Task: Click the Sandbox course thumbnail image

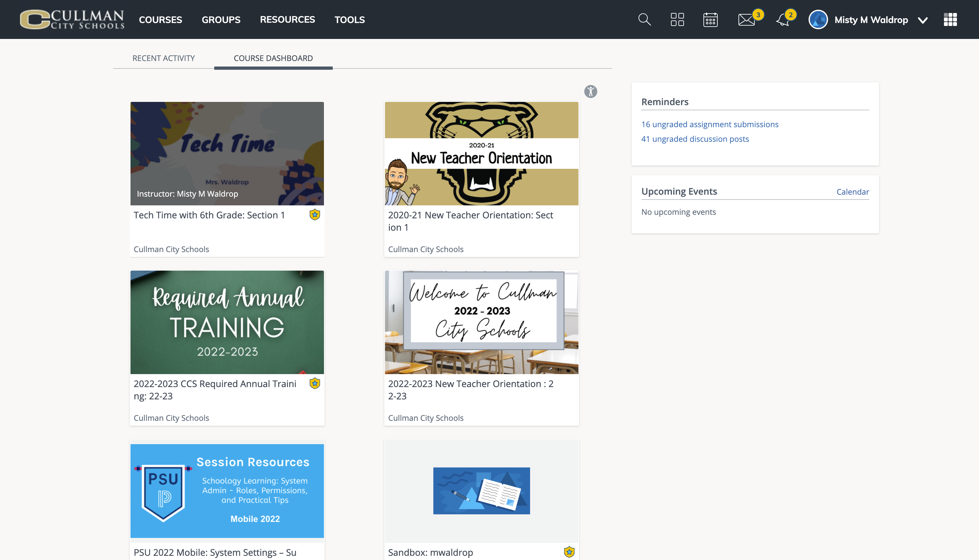Action: (482, 491)
